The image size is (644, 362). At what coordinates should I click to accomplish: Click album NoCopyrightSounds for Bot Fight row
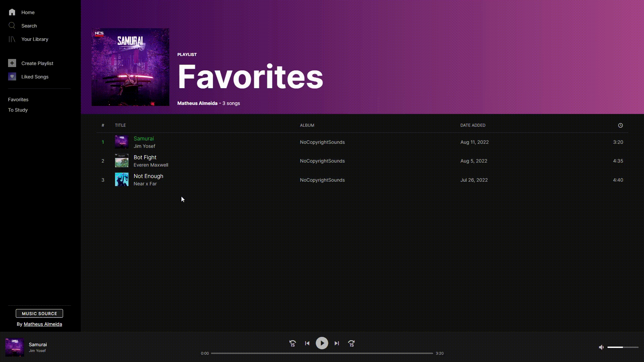(322, 161)
